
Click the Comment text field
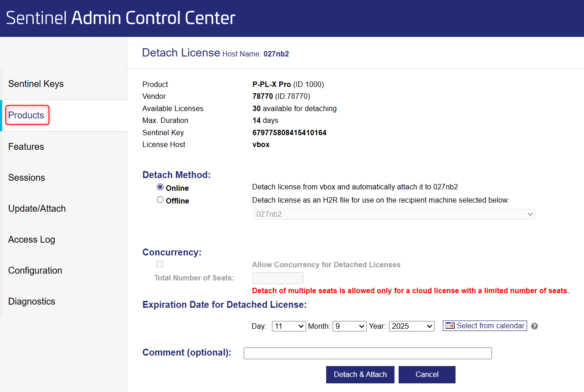coord(368,353)
